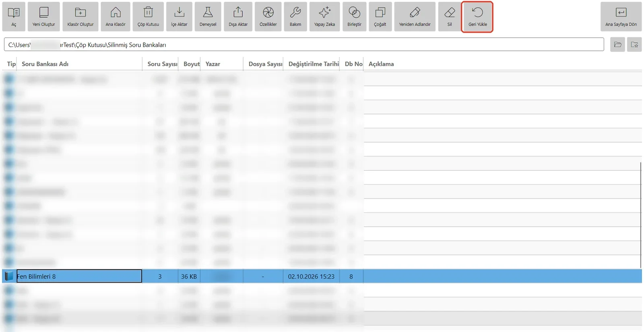This screenshot has width=644, height=332.
Task: Sort by Soru Bankası Adı column
Action: coord(45,64)
